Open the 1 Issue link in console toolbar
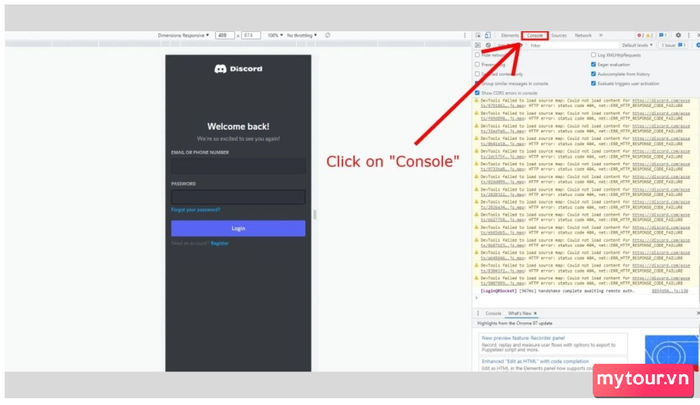This screenshot has width=700, height=405. tap(673, 45)
